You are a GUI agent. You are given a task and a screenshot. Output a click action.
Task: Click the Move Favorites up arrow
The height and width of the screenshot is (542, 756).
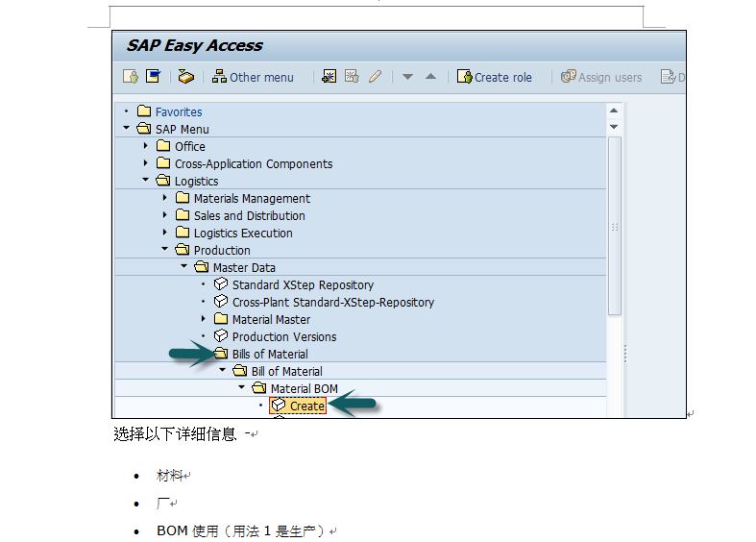click(430, 76)
